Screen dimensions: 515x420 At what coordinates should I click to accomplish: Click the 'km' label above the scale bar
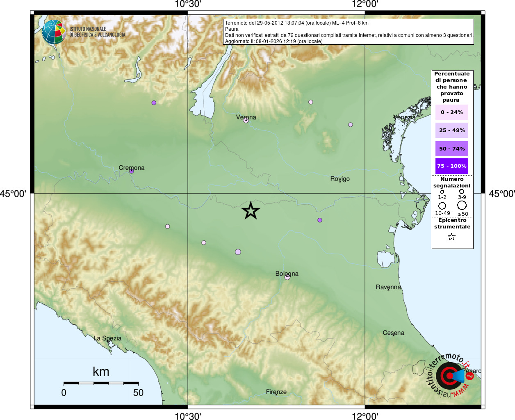point(101,372)
